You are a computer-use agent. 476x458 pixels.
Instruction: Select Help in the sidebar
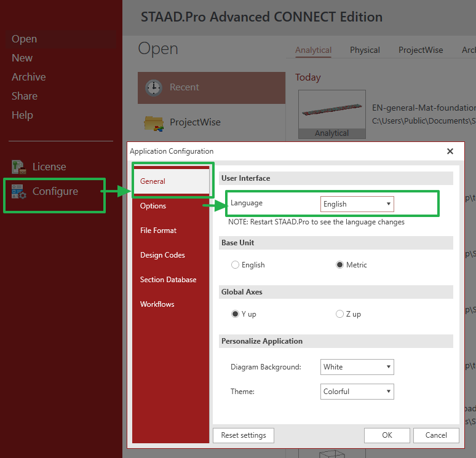[x=23, y=116]
